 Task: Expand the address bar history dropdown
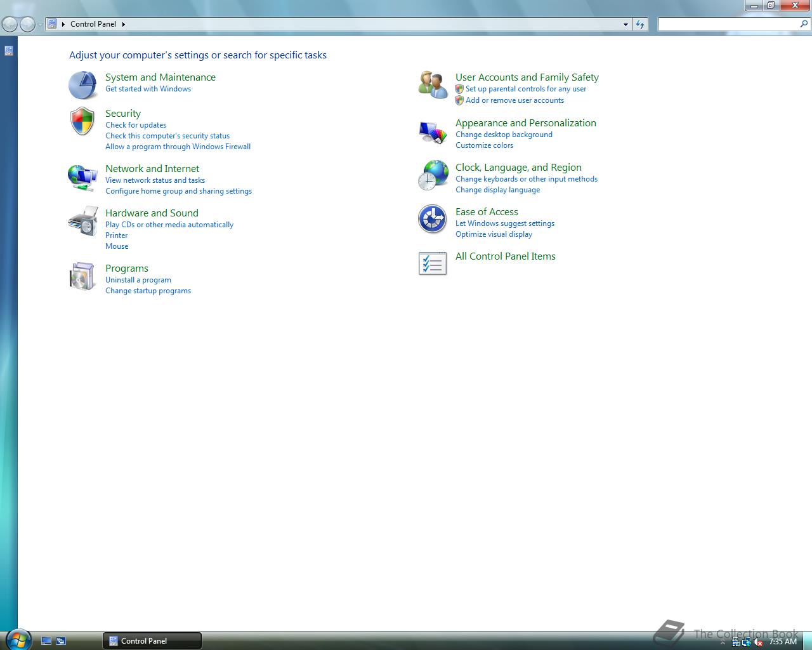(x=625, y=24)
